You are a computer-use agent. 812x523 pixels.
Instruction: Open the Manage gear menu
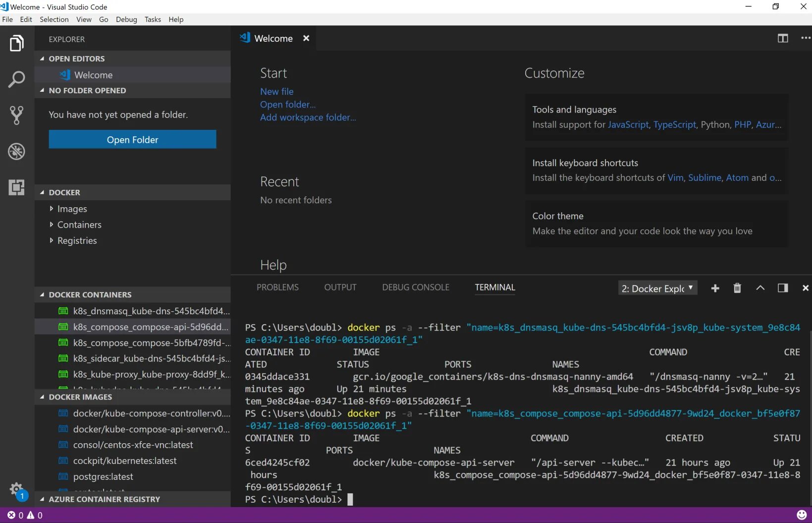point(16,489)
